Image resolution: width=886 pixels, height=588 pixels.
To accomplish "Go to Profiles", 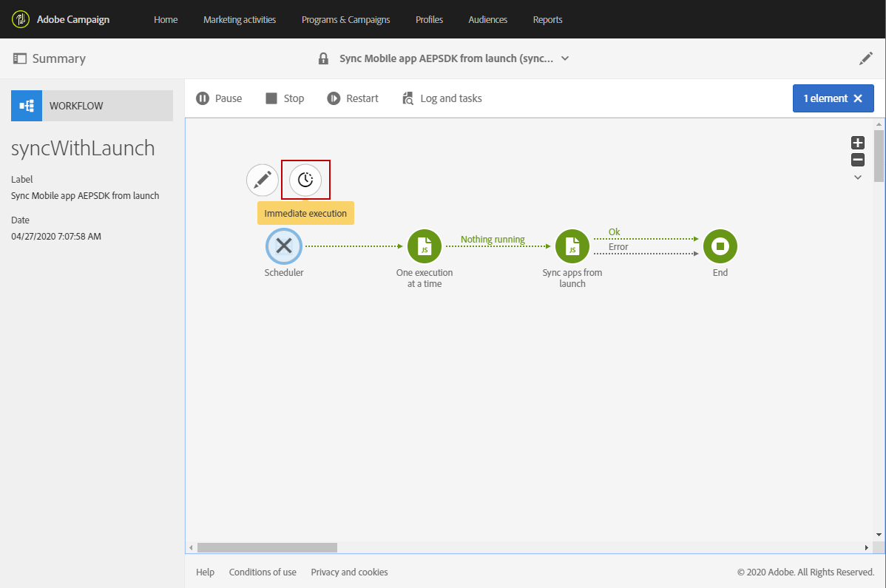I will click(430, 20).
